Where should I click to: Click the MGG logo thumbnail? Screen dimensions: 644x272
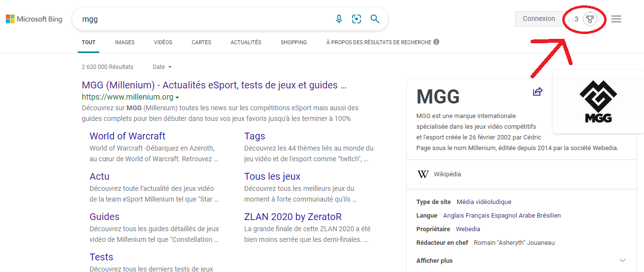[x=598, y=102]
